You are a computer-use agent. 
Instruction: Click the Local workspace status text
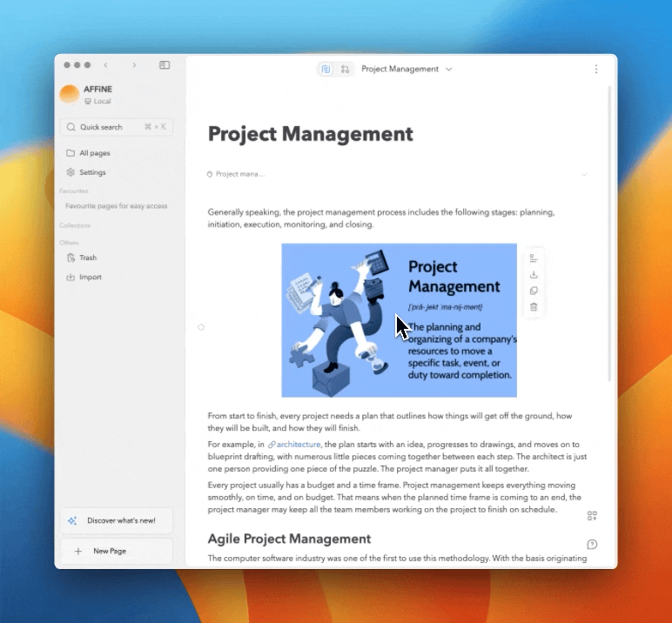[x=103, y=101]
